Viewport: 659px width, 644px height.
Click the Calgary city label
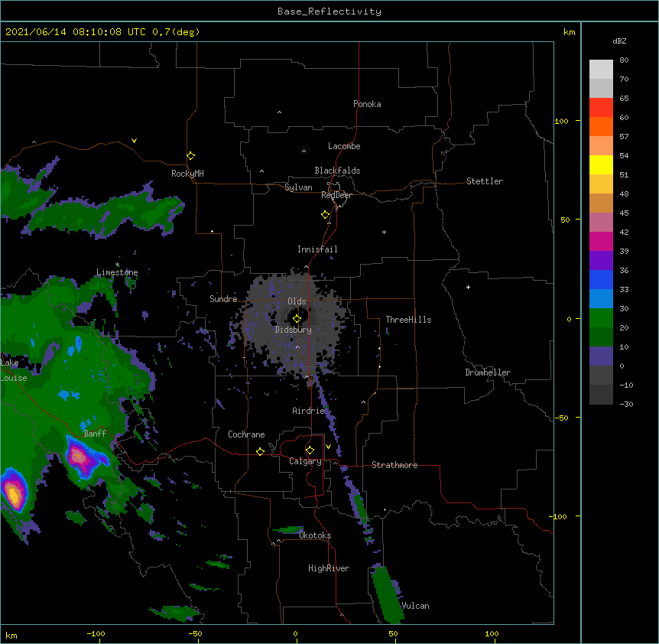[x=305, y=461]
